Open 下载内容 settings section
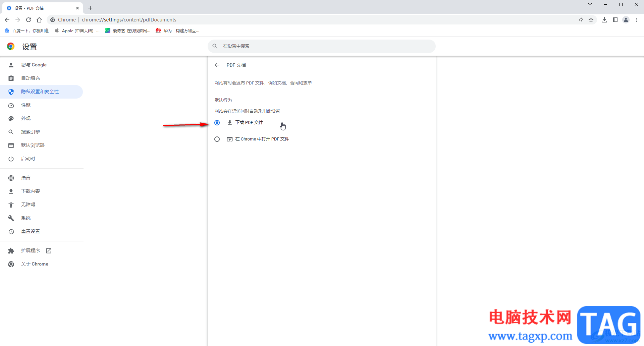Screen dimensions: 644x346 (x=42, y=191)
